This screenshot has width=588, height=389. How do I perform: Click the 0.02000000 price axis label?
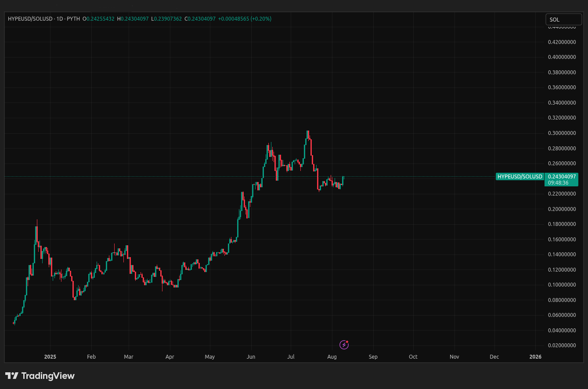point(562,345)
